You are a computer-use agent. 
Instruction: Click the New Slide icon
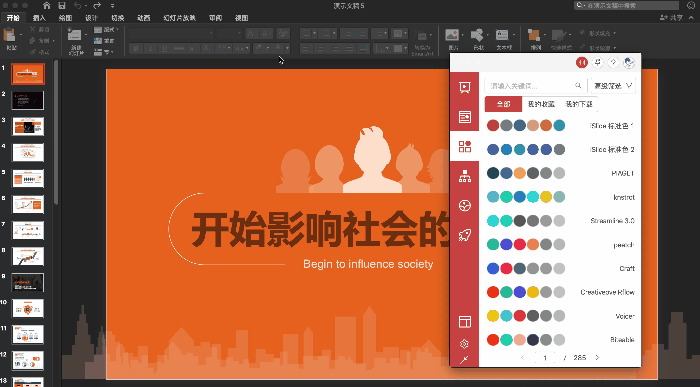click(x=74, y=35)
